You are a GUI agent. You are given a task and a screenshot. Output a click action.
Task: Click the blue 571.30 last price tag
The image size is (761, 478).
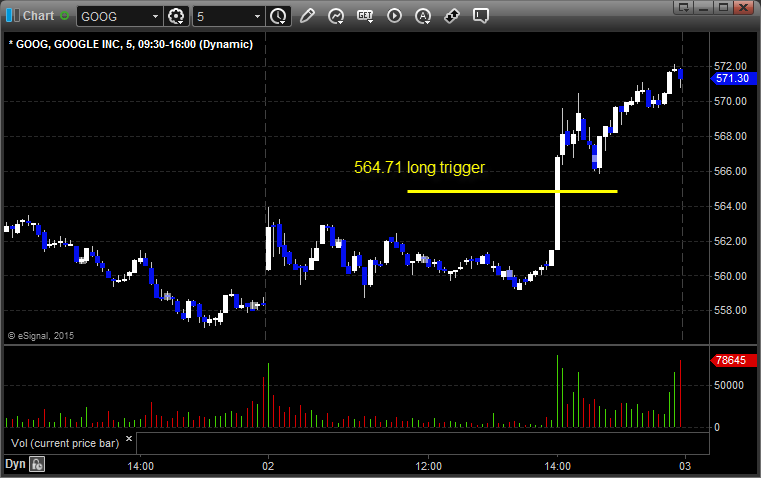coord(734,78)
